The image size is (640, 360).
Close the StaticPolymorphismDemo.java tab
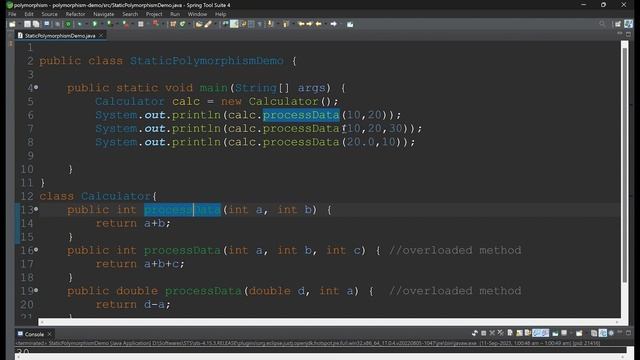(x=101, y=36)
